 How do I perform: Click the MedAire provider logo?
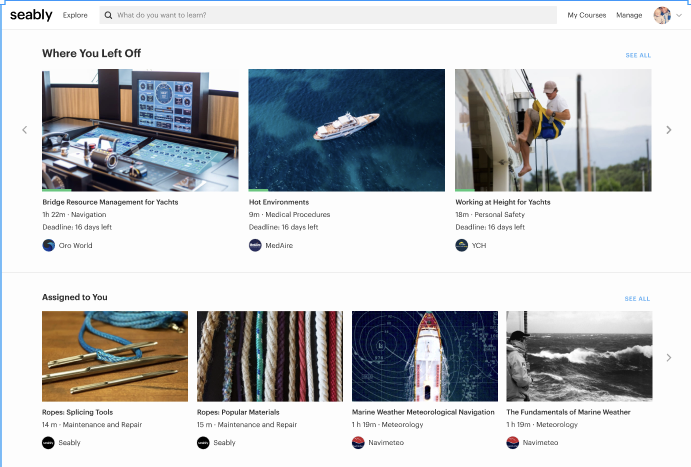(255, 245)
